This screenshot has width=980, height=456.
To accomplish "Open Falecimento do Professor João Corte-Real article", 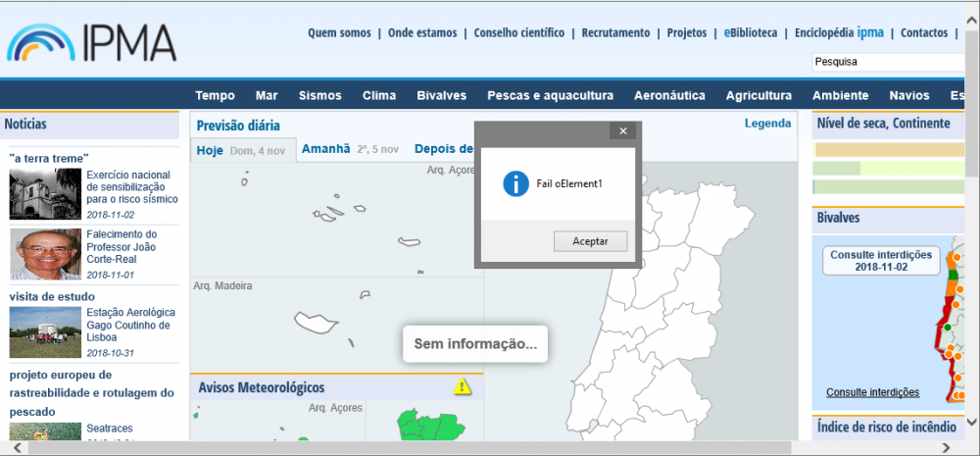I will 122,246.
